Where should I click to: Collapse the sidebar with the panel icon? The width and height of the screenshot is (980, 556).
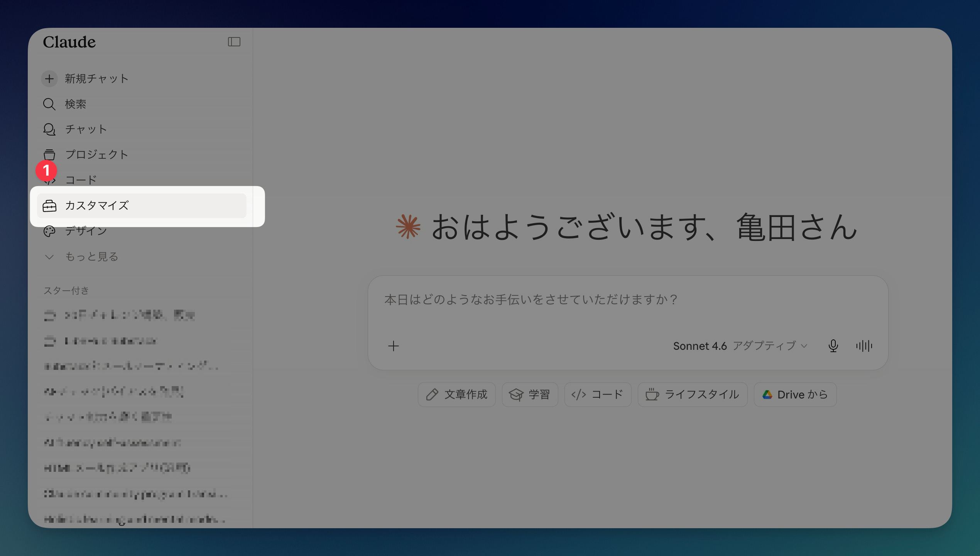[x=234, y=42]
